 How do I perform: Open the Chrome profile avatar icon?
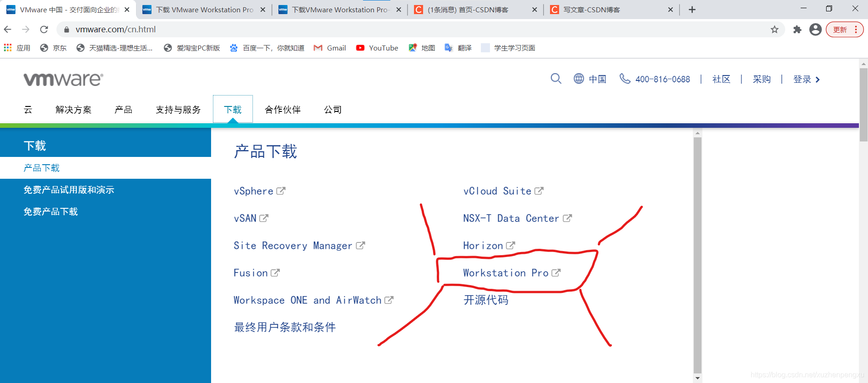tap(815, 30)
